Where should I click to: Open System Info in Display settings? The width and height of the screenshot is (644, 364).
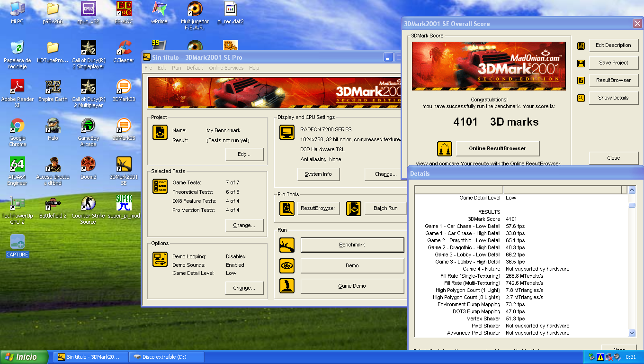pyautogui.click(x=318, y=174)
